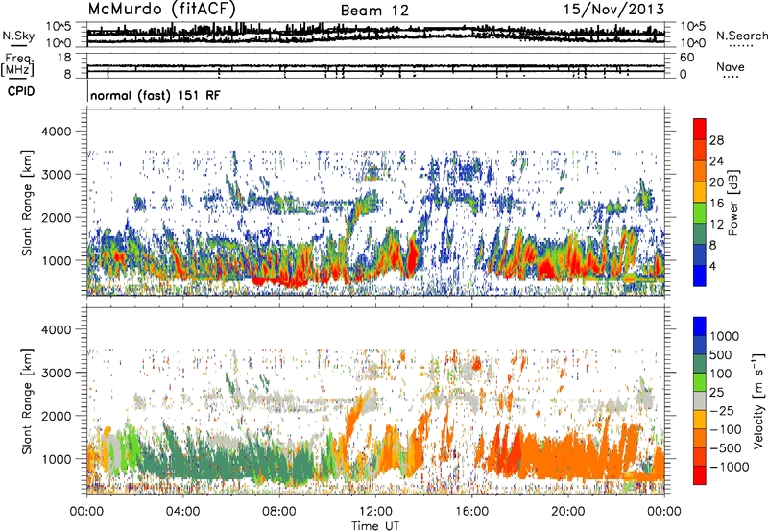
Task: Select the N.Sky axis label
Action: click(18, 36)
